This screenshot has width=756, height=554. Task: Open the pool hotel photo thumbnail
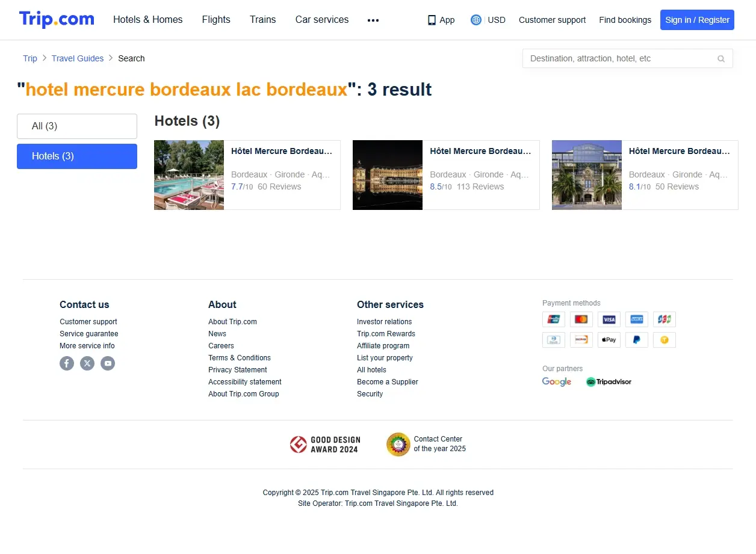[x=189, y=175]
